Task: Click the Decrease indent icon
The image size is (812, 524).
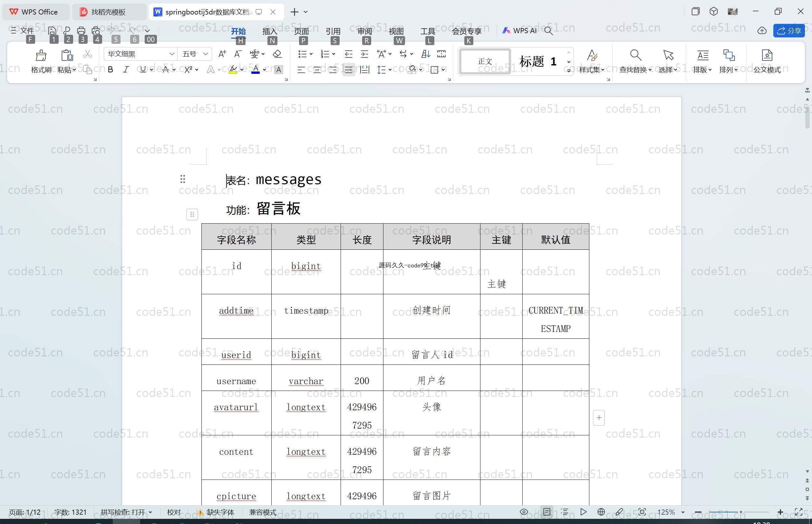Action: tap(348, 54)
